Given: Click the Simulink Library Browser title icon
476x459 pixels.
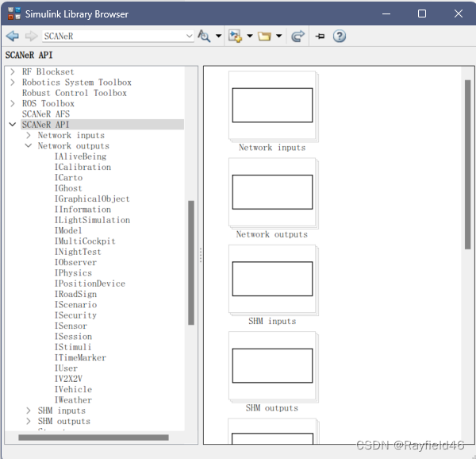Looking at the screenshot, I should (14, 13).
